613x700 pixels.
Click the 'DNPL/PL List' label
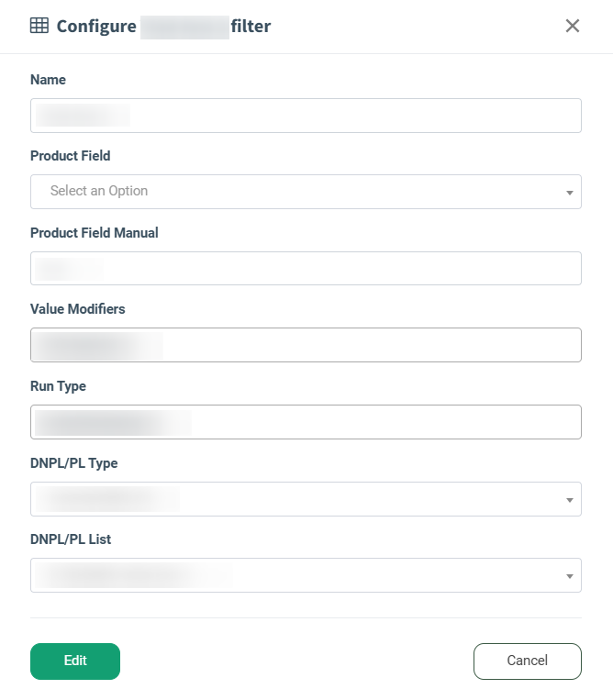pyautogui.click(x=71, y=539)
